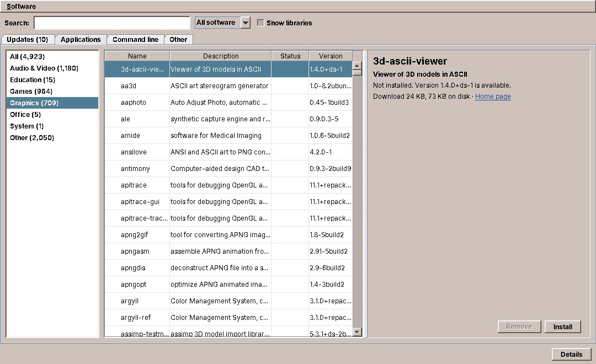Select the aa3d package row
The image size is (596, 364).
228,86
